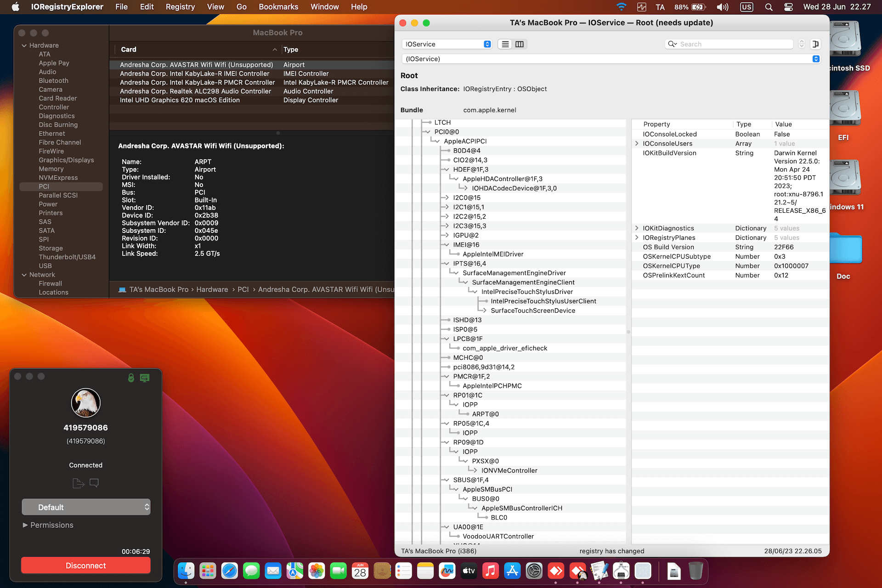Open the Go menu

242,7
